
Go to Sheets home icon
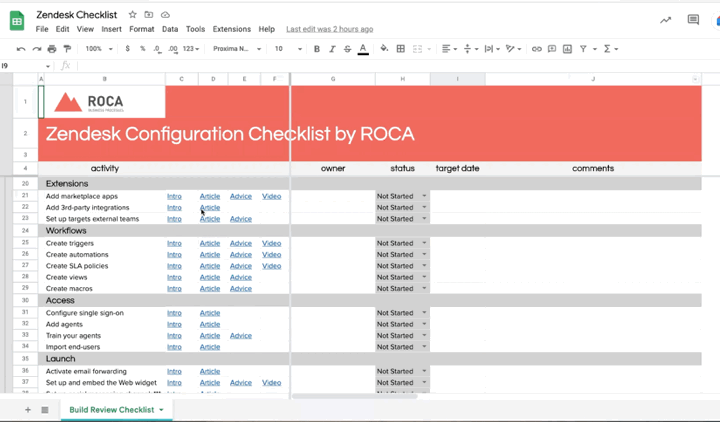point(17,21)
